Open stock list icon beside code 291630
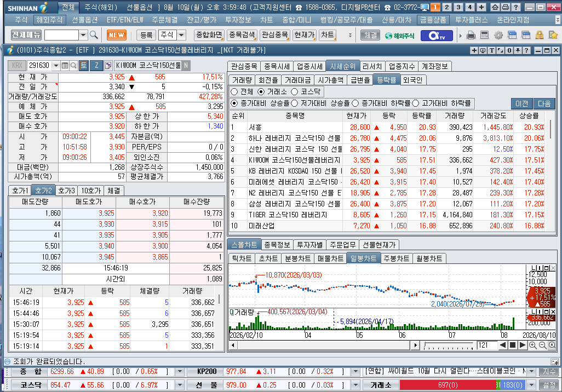This screenshot has height=392, width=562. 65,66
